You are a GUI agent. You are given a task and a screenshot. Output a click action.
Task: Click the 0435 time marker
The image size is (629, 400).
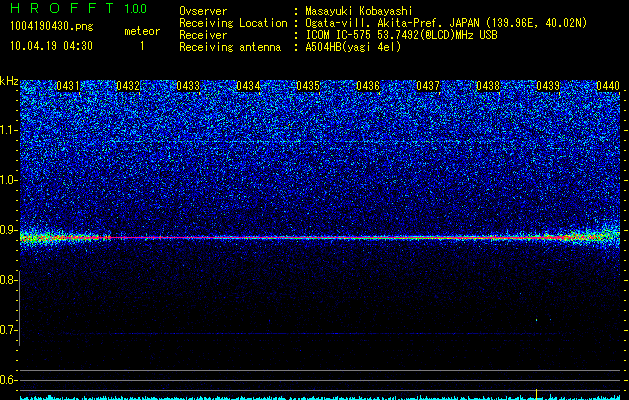point(308,86)
